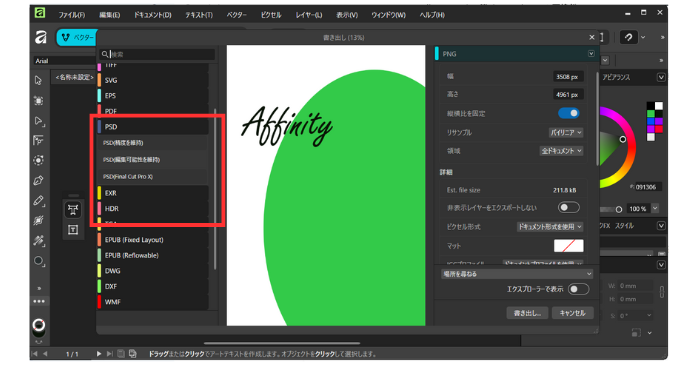The width and height of the screenshot is (698, 365).
Task: Choose the EPUB (Reflowable) format
Action: click(x=153, y=256)
